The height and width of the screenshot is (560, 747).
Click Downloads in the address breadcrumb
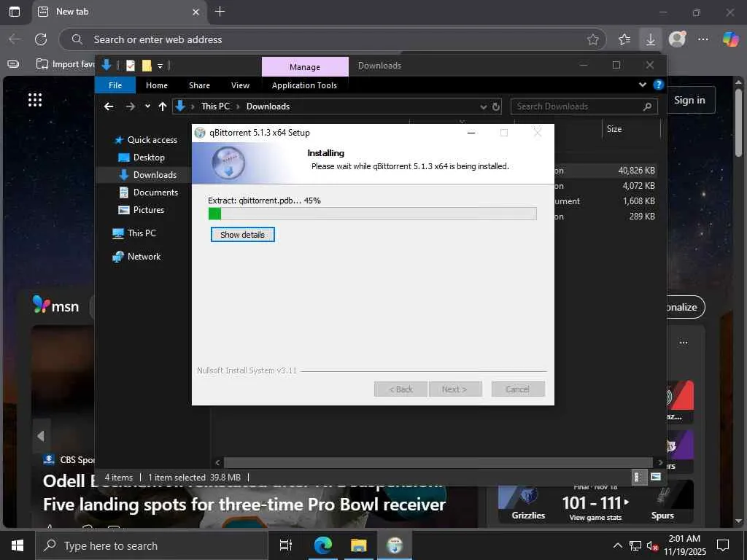268,106
